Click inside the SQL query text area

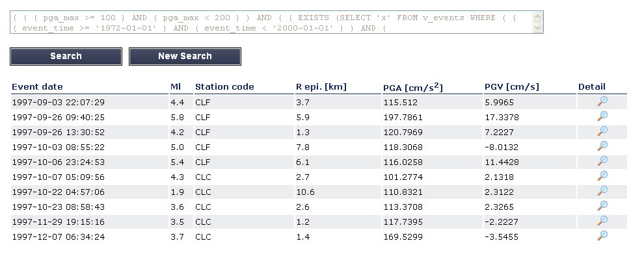coord(271,22)
